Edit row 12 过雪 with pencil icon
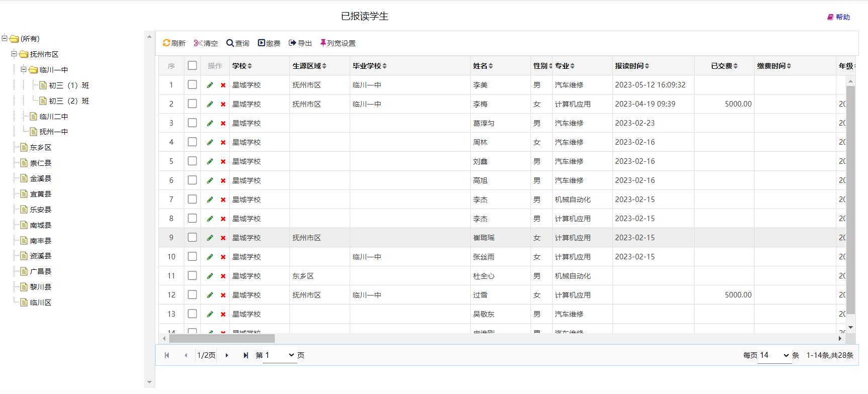 coord(210,295)
